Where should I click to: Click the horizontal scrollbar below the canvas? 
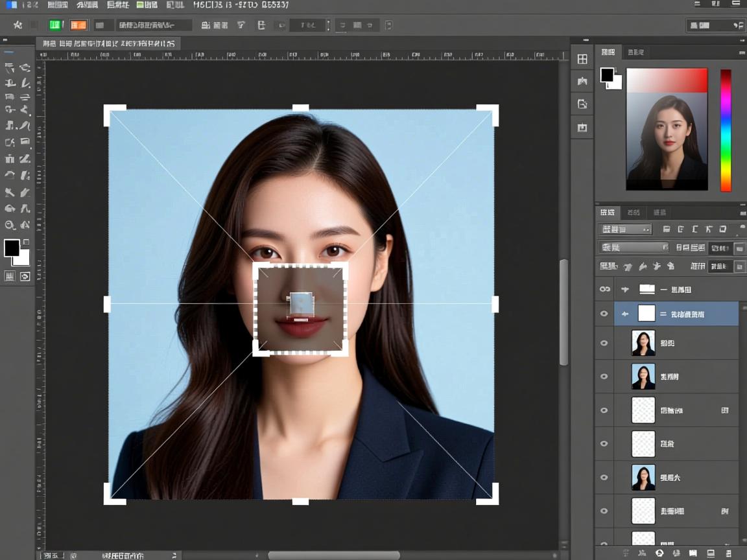(x=334, y=555)
